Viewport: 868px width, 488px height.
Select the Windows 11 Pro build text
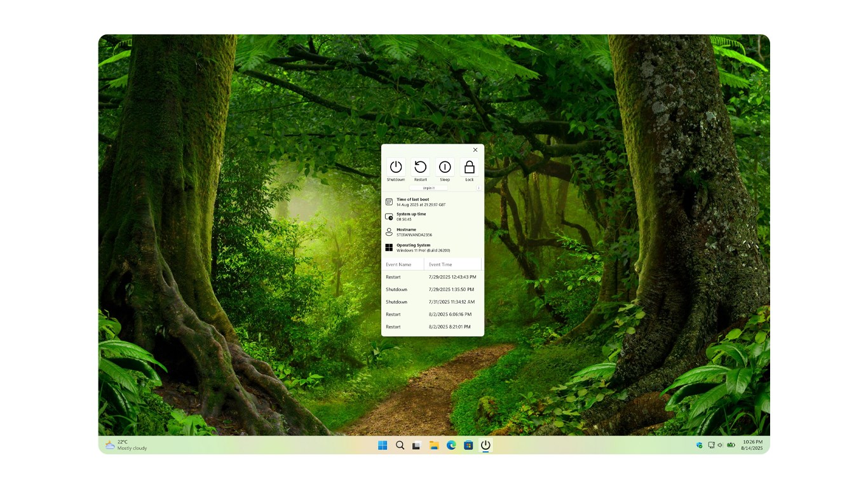pos(423,250)
